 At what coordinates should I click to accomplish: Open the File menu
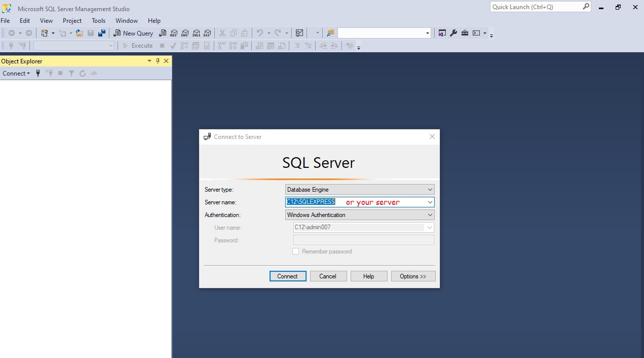pos(6,21)
